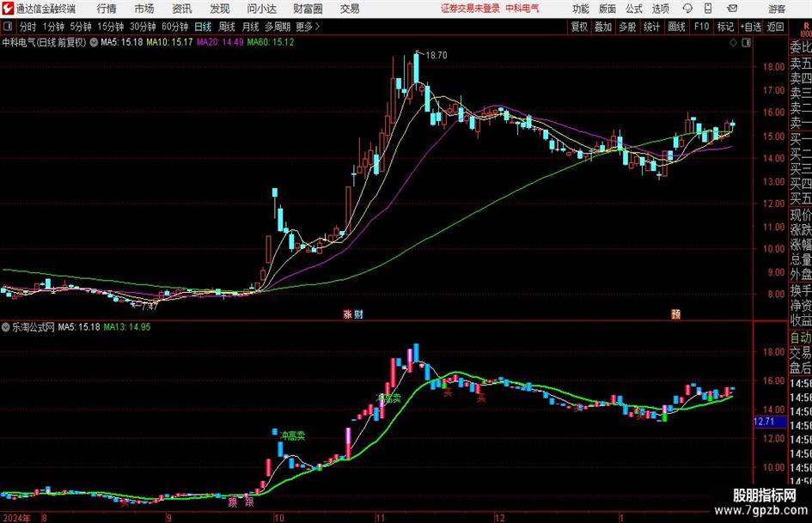Click the 标记 mark button
This screenshot has height=523, width=812.
tap(725, 27)
